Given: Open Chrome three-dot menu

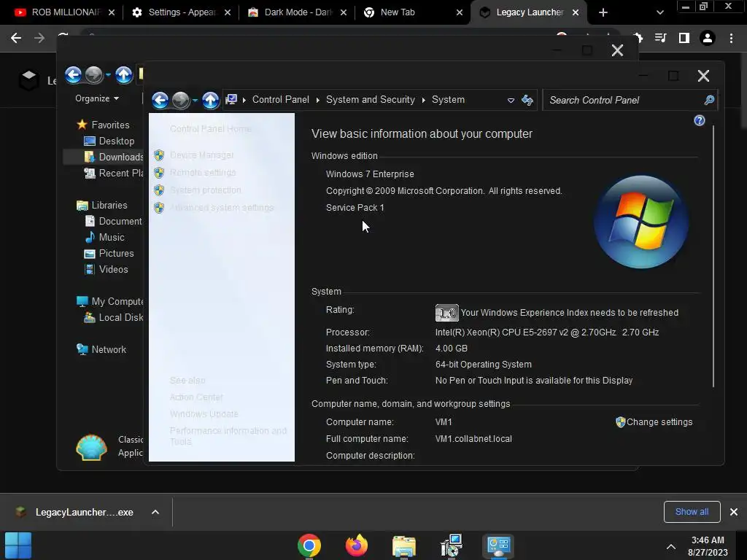Looking at the screenshot, I should [731, 38].
